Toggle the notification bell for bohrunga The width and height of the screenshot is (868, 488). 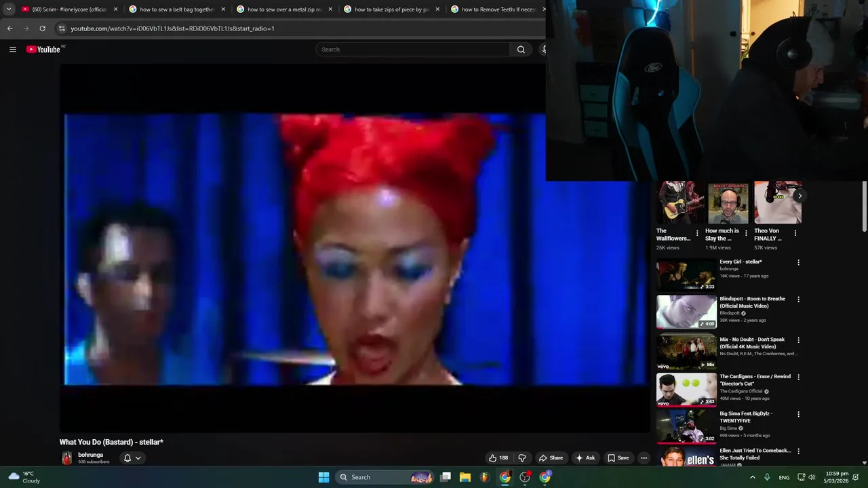127,458
